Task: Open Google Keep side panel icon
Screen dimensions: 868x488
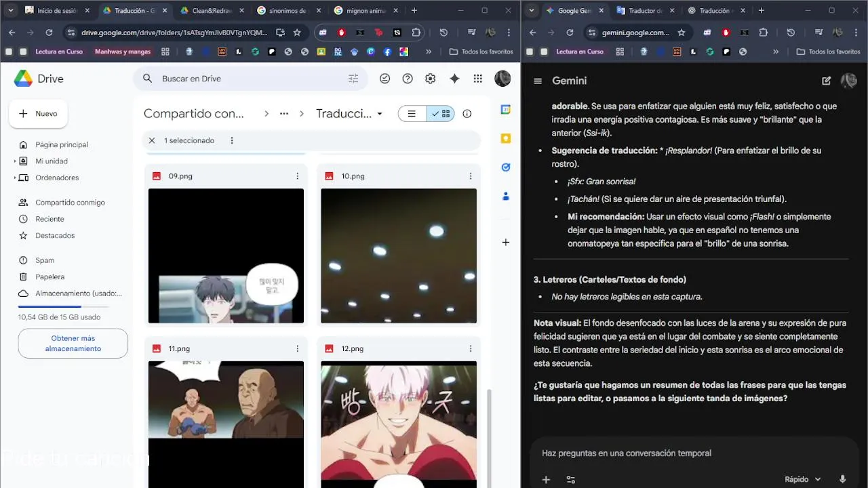Action: [505, 138]
